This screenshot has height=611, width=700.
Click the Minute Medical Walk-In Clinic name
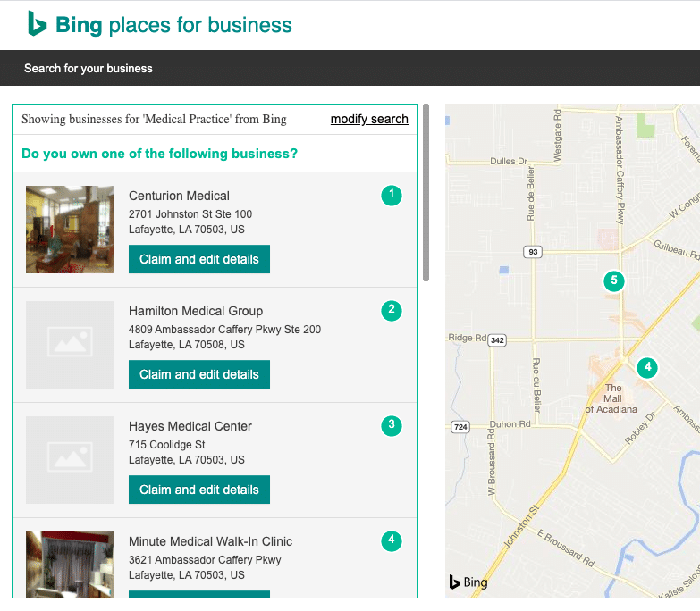pyautogui.click(x=210, y=541)
